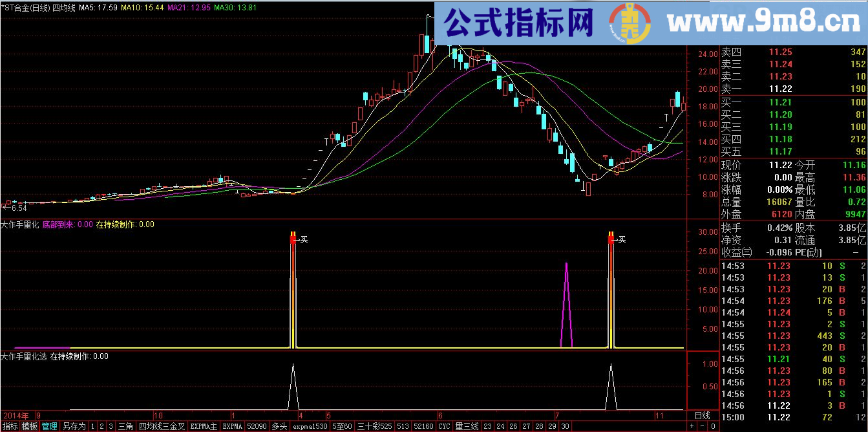The width and height of the screenshot is (868, 432).
Task: Select the 52090 indicator template
Action: click(x=257, y=427)
